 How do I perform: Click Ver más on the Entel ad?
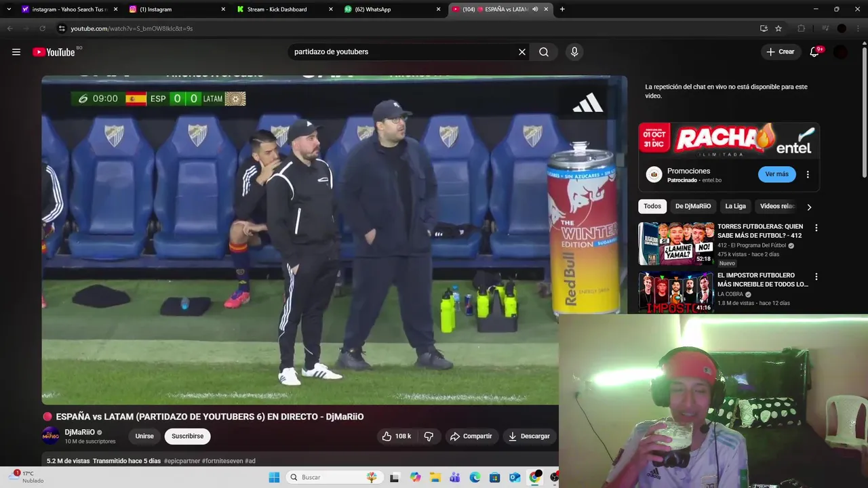click(x=776, y=174)
